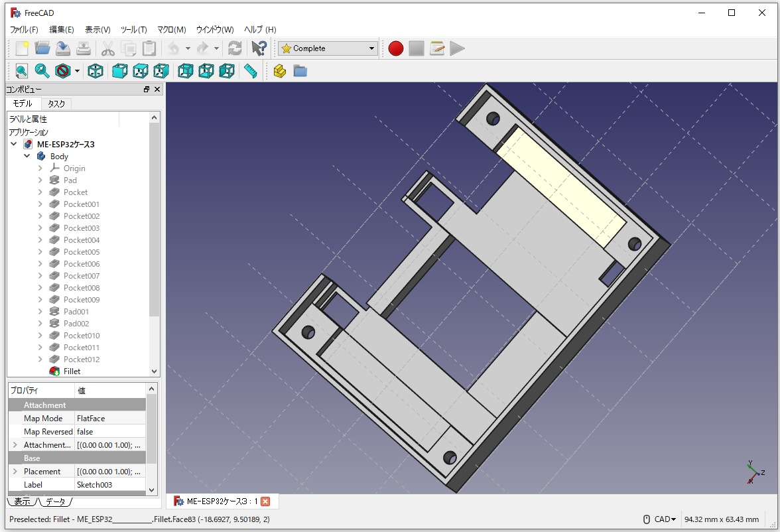This screenshot has height=532, width=780.
Task: Close the ME-ESP32ケース3 document tab
Action: tap(265, 501)
